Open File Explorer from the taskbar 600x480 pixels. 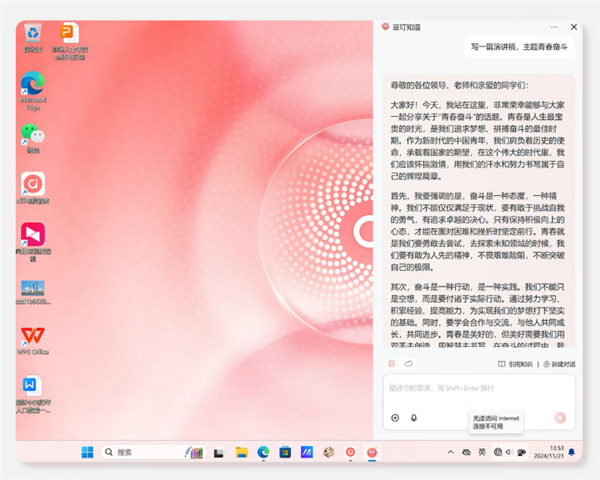(x=240, y=452)
